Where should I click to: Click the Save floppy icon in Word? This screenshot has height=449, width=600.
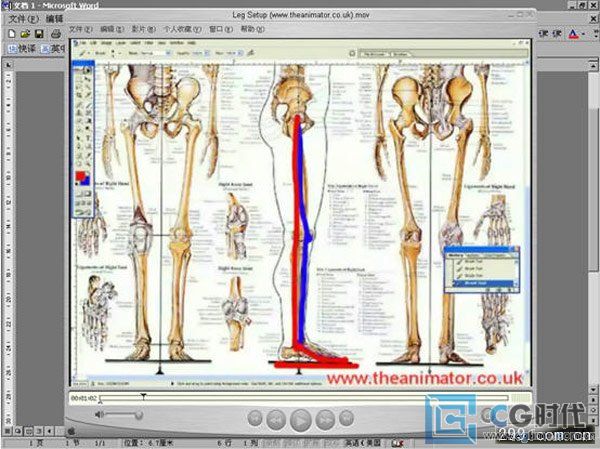(x=39, y=34)
